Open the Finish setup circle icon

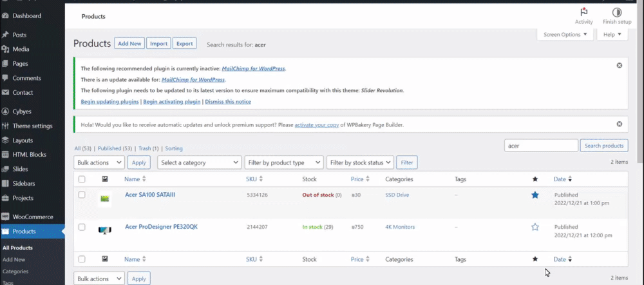coord(617,12)
